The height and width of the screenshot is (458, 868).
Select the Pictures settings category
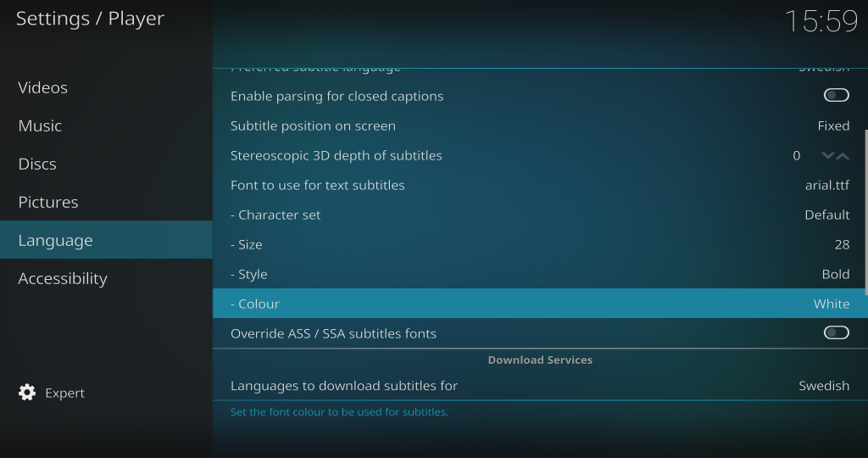[x=48, y=202]
